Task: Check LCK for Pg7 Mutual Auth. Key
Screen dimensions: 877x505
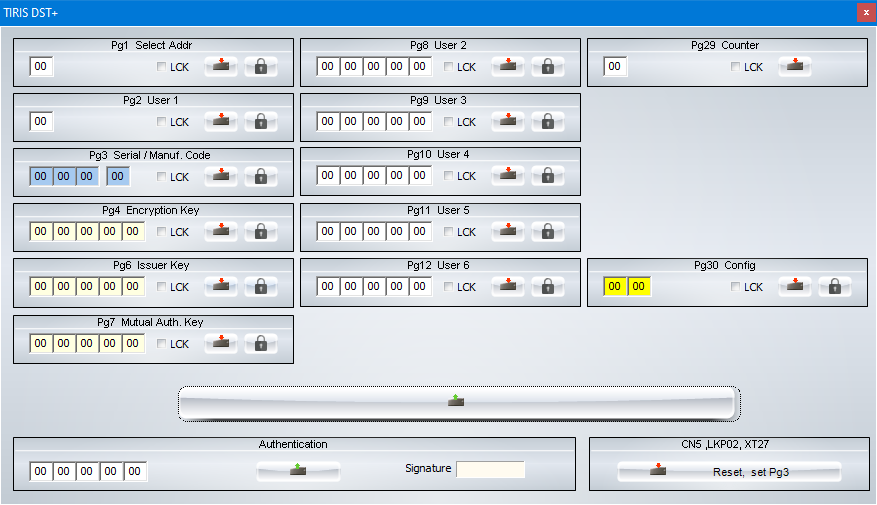Action: click(x=161, y=343)
